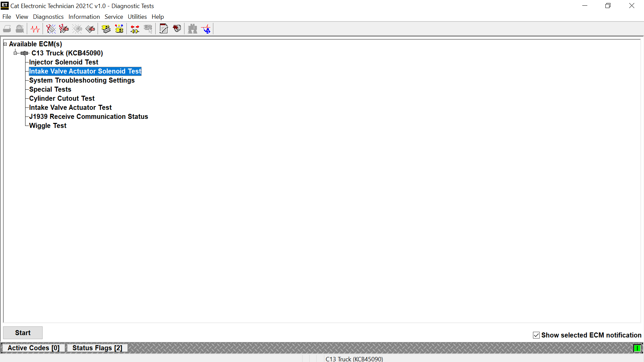Open Logged Diagnostic Codes toolbar icon

click(64, 29)
